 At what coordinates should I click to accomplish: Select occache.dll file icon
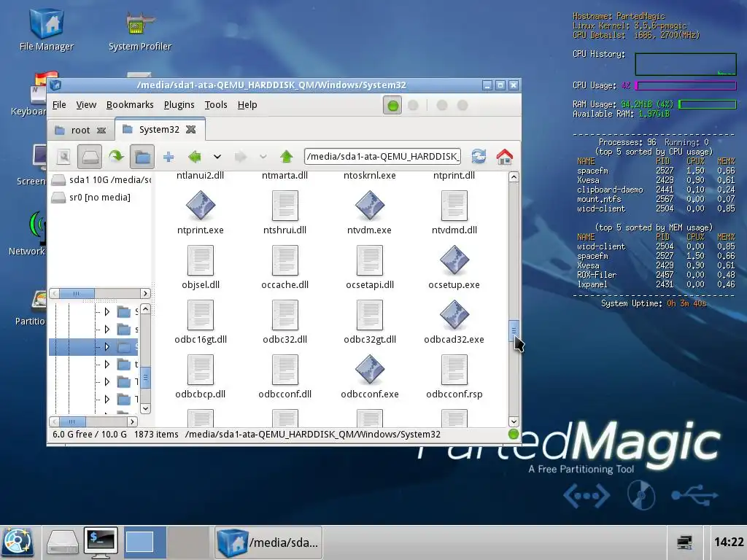[x=285, y=260]
